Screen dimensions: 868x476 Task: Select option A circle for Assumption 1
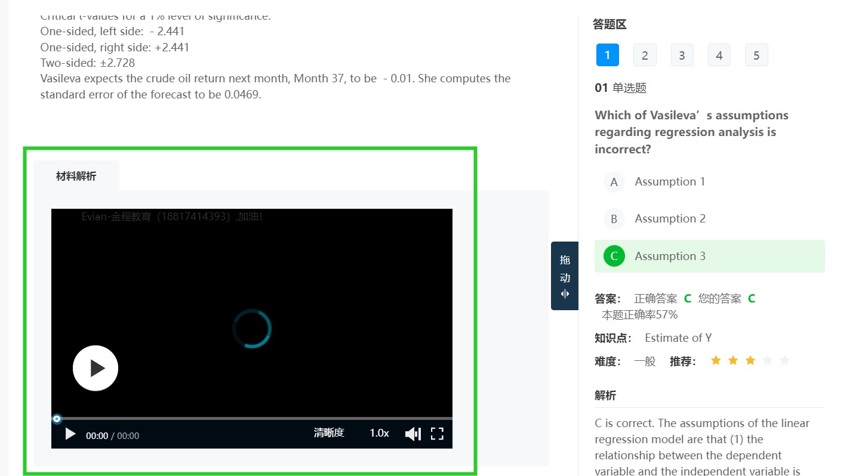point(614,182)
